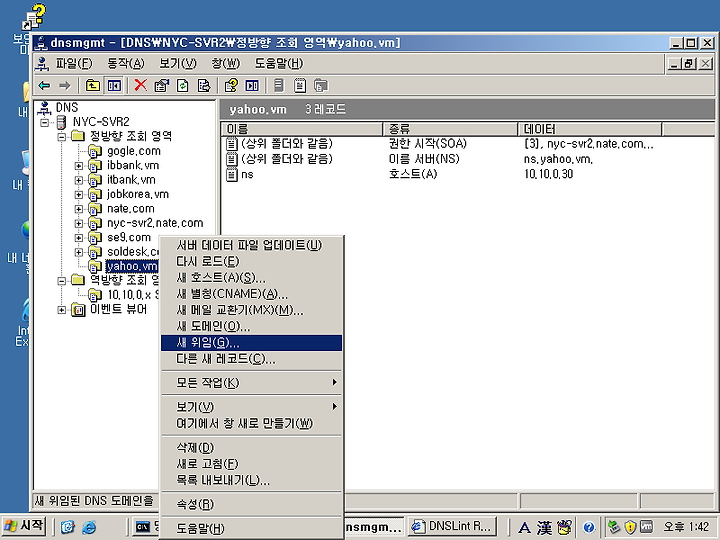Choose 새 별칭(CNAME)(A)... context entry
Image resolution: width=720 pixels, height=540 pixels.
coord(252,294)
